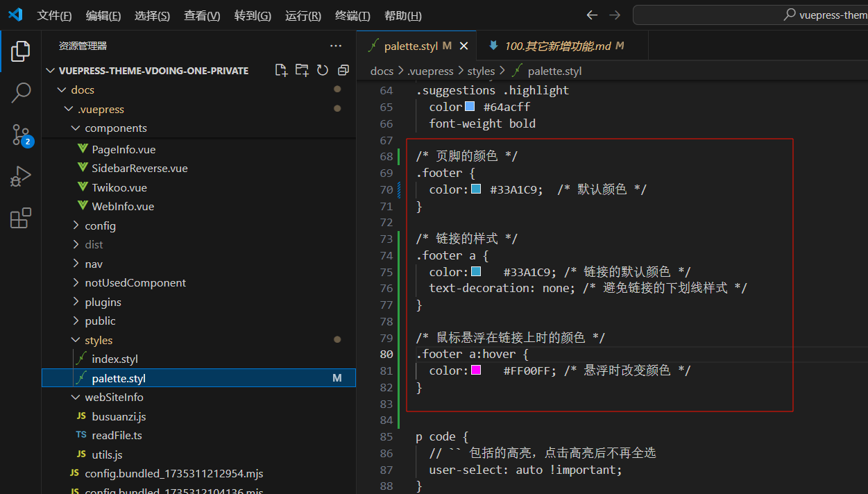
Task: Open the #33A1C9 color swatch on line 75
Action: [476, 271]
